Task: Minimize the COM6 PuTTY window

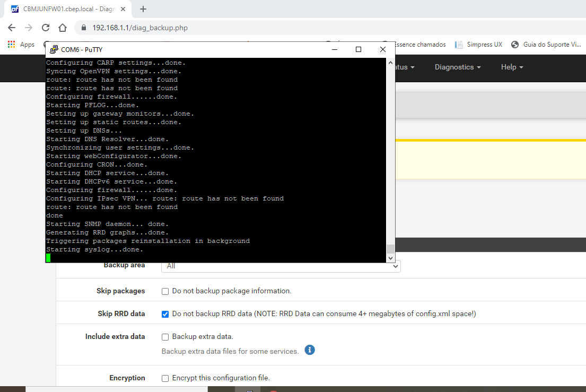Action: (x=335, y=49)
